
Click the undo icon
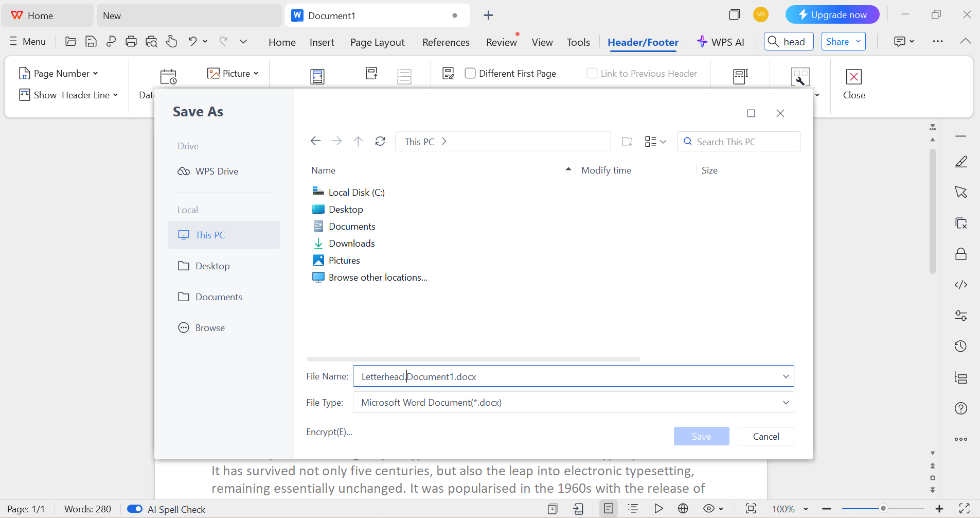click(x=192, y=42)
